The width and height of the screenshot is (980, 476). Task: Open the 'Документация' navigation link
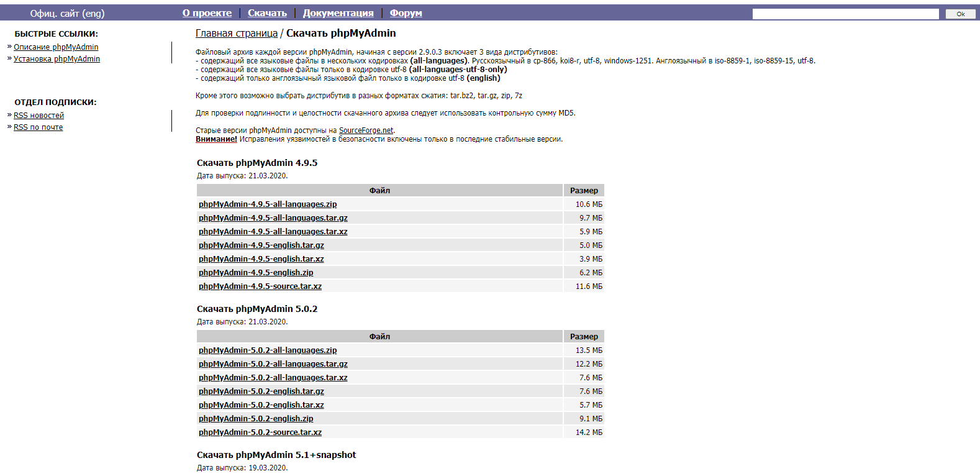pyautogui.click(x=338, y=13)
